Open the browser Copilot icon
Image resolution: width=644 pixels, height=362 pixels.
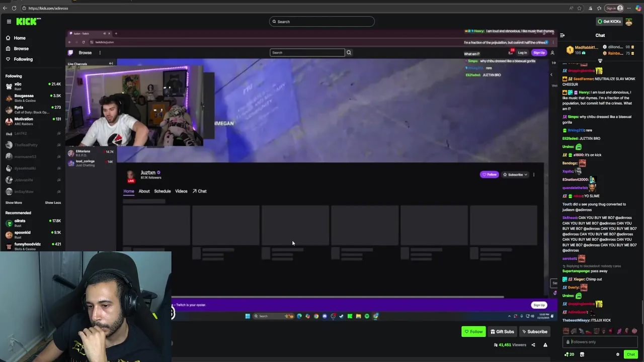click(x=638, y=8)
